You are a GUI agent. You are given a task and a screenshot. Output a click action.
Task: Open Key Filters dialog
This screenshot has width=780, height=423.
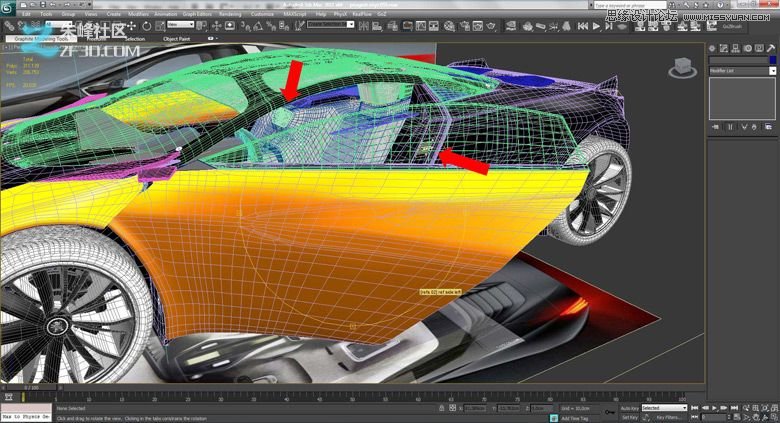tap(668, 418)
